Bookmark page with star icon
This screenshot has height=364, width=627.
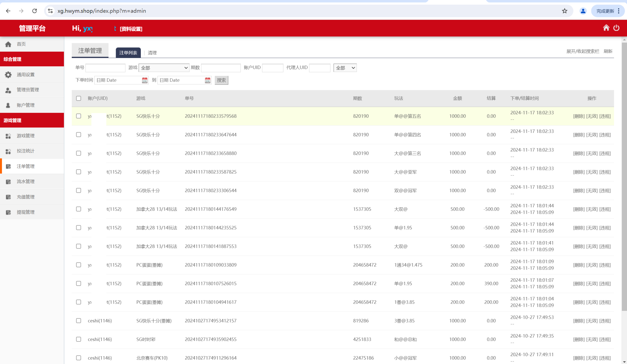tap(565, 11)
